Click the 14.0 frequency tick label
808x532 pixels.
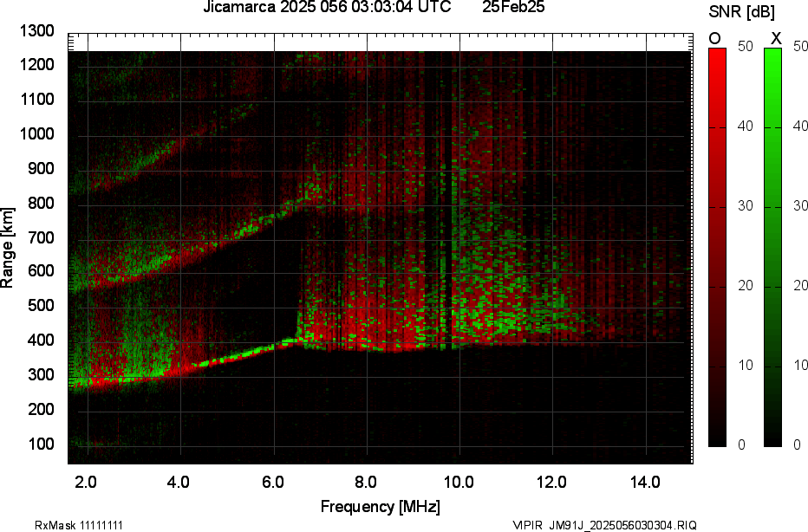point(645,482)
